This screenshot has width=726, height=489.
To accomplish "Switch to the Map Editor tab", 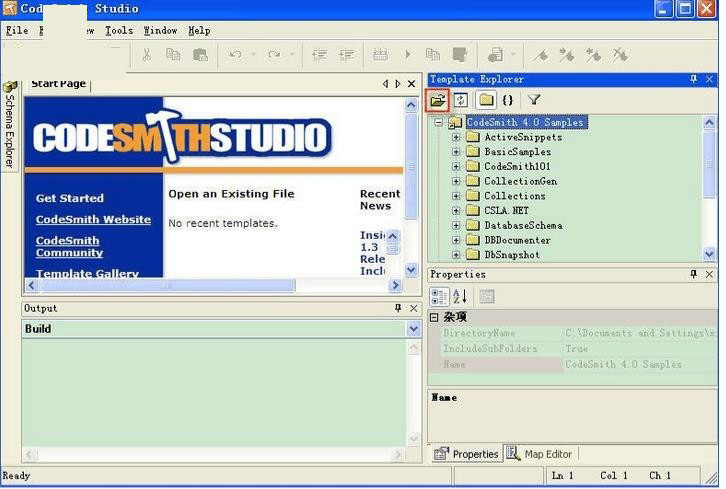I will 540,454.
